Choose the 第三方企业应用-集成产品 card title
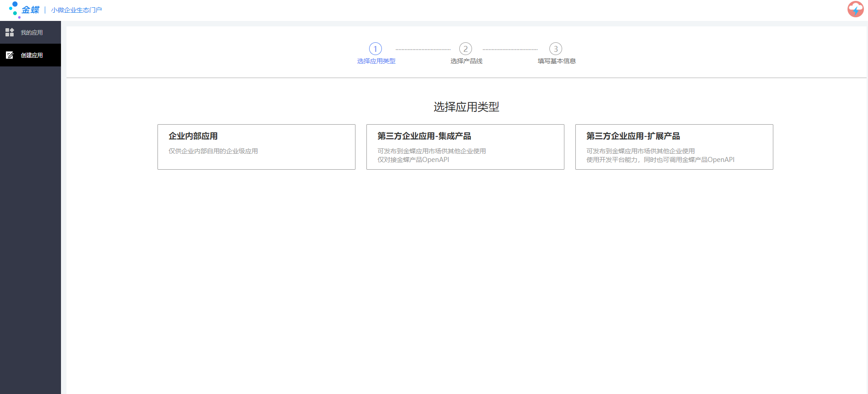868x394 pixels. tap(424, 136)
